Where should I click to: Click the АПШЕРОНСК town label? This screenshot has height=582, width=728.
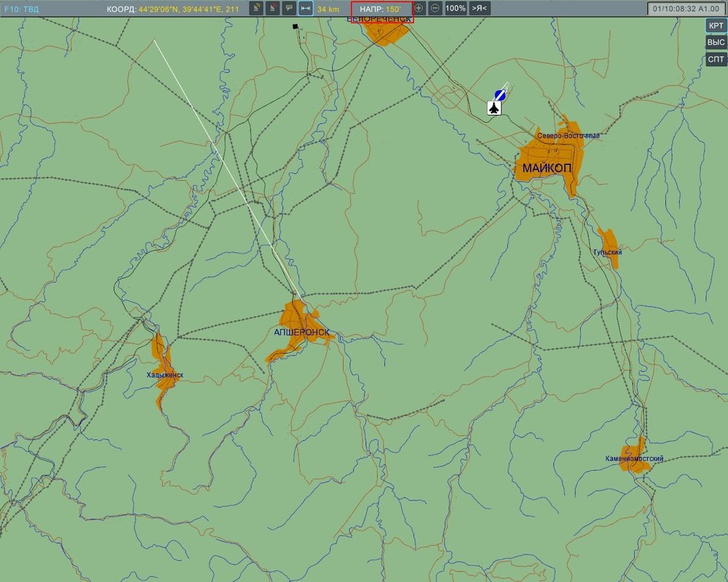click(x=302, y=332)
